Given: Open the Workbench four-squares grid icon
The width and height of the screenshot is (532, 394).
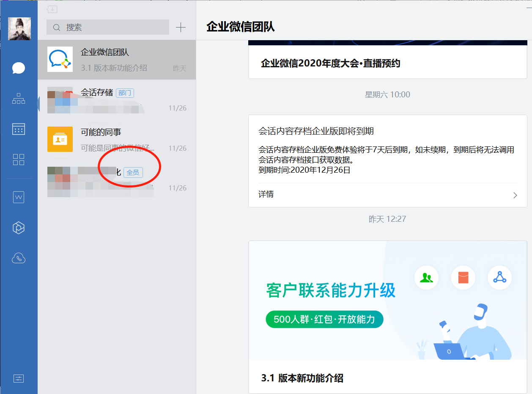Looking at the screenshot, I should click(19, 160).
